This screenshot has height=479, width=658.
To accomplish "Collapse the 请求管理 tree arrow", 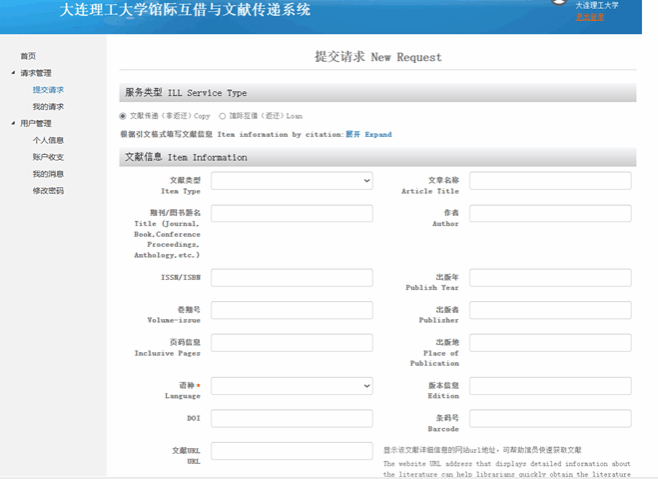I will pyautogui.click(x=13, y=73).
